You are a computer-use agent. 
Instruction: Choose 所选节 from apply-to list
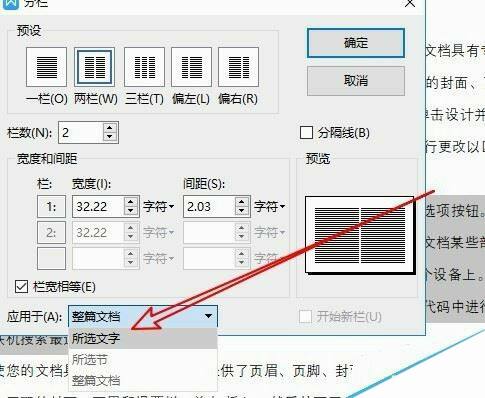(x=143, y=359)
